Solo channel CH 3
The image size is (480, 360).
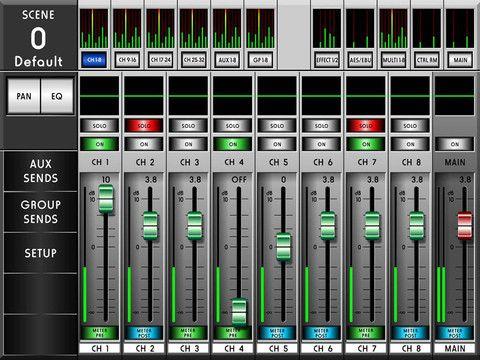(x=188, y=126)
